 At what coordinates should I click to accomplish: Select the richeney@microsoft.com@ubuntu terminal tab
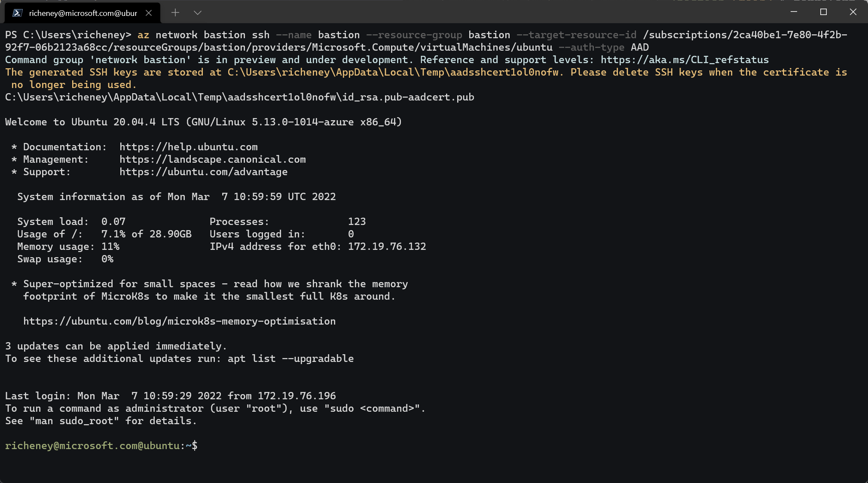click(83, 13)
